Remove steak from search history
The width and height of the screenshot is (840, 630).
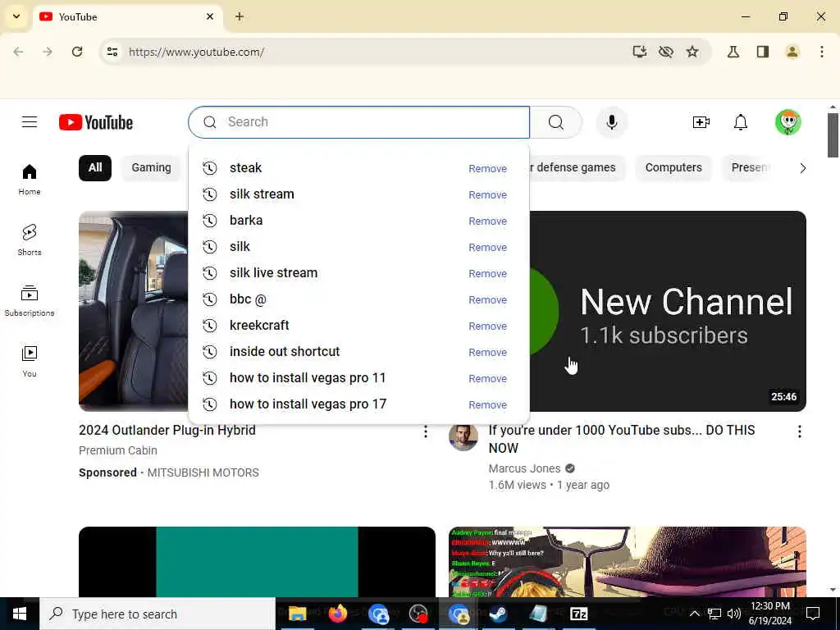[x=487, y=169]
